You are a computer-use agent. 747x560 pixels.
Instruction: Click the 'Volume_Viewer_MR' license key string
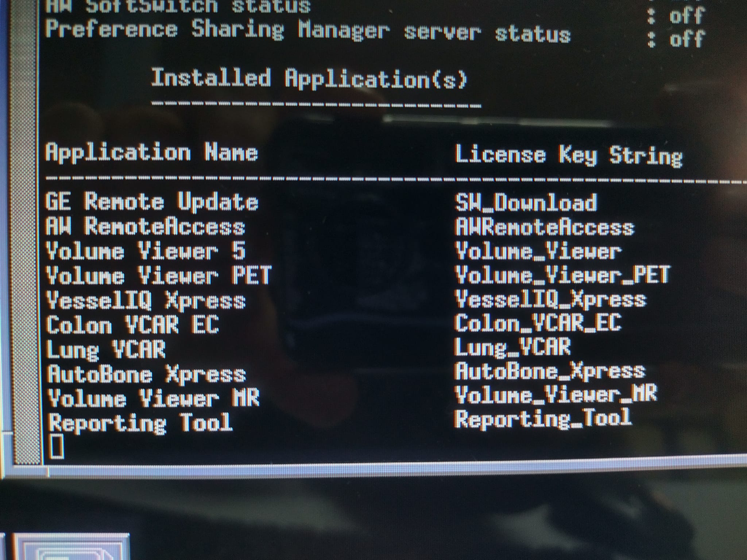(556, 394)
